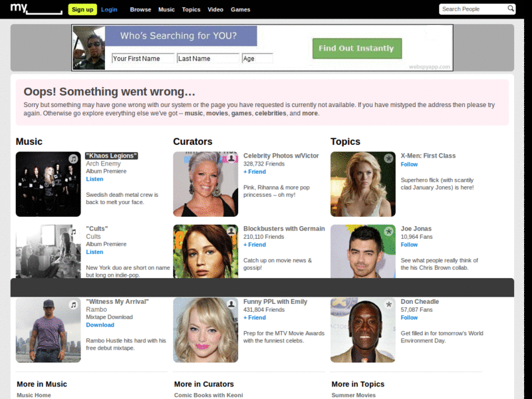Open X-Men: First Class title link
Screen dimensions: 532x399
point(428,156)
